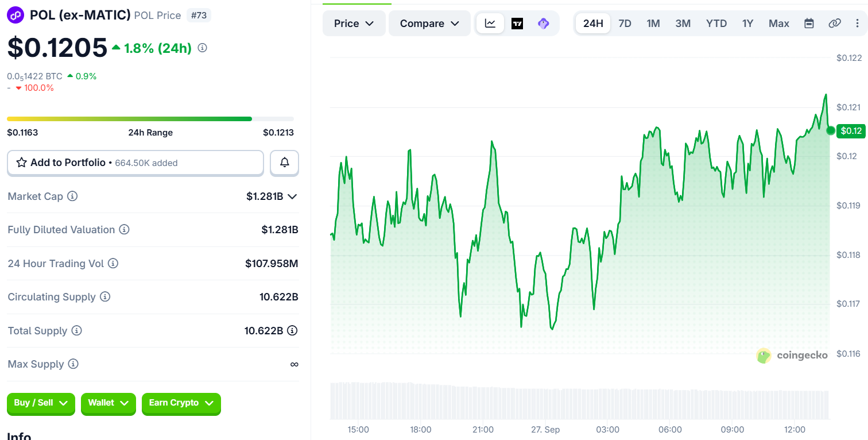Open the Wallet dropdown

(x=108, y=403)
